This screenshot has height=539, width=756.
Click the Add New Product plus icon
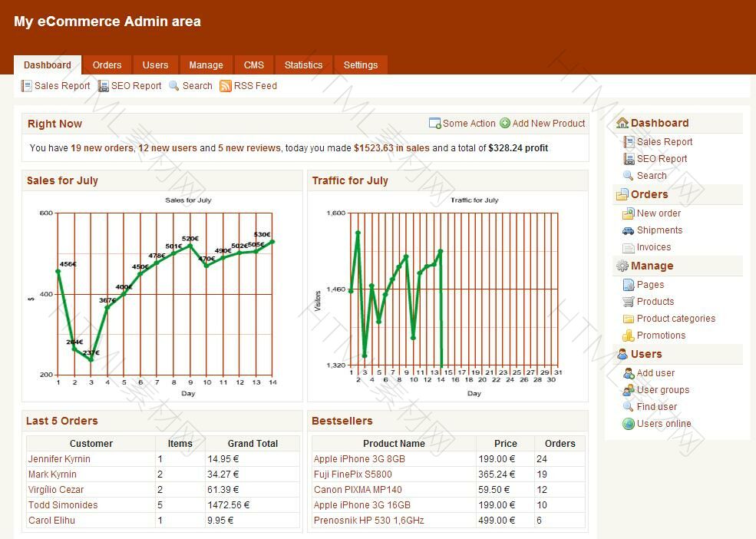pyautogui.click(x=505, y=123)
